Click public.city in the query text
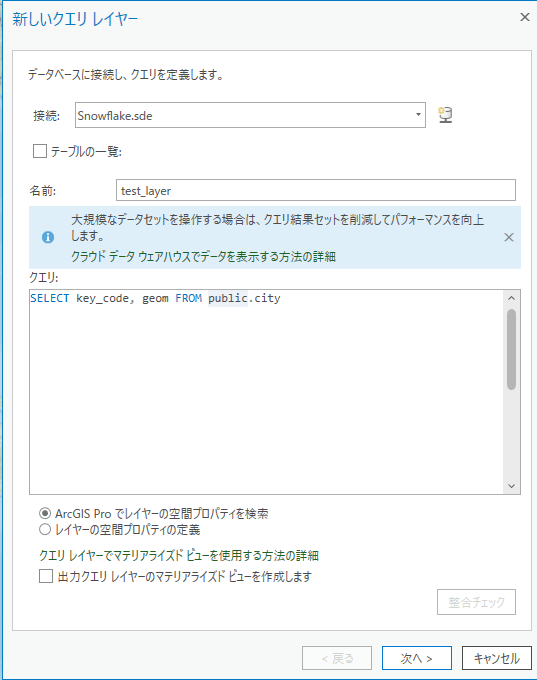 tap(244, 298)
